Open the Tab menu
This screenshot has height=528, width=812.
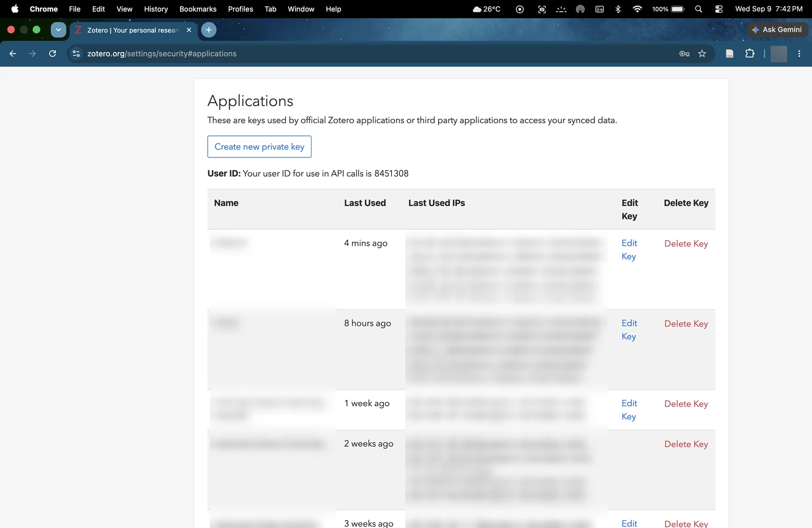270,9
